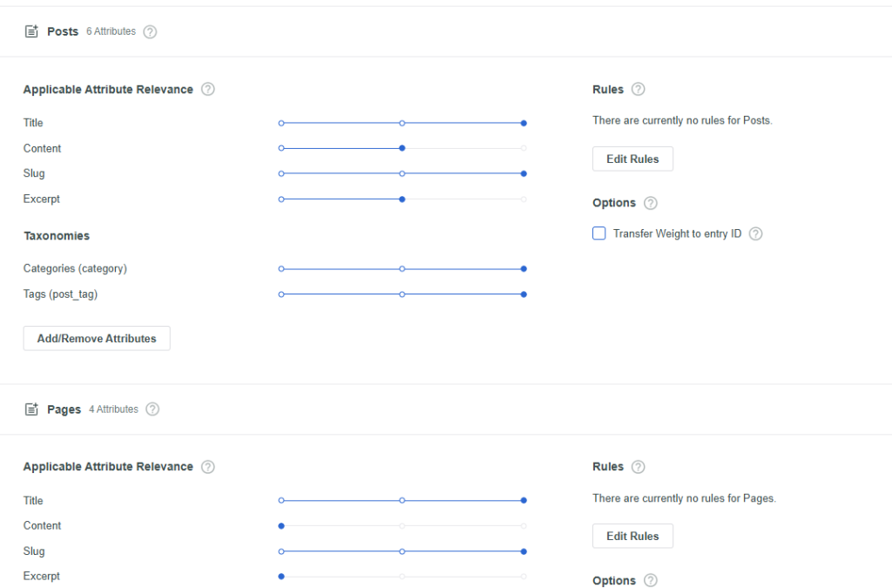
Task: Click the help icon next to Posts attributes
Action: (150, 31)
